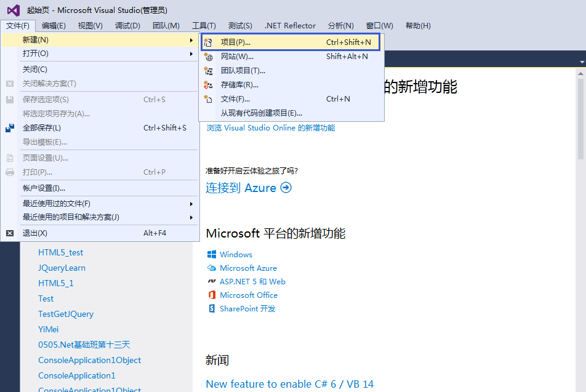Click the new file icon beside 文件(F)
The height and width of the screenshot is (392, 586).
[x=208, y=99]
